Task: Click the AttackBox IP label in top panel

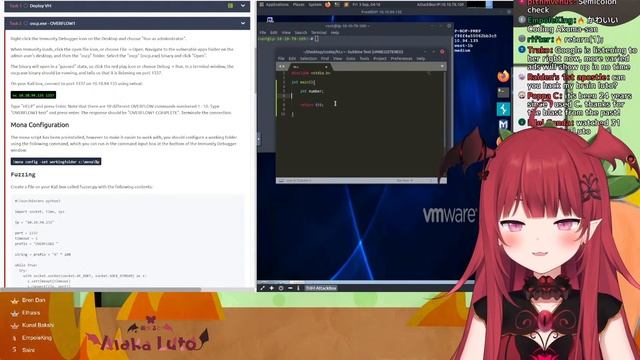Action: [440, 4]
